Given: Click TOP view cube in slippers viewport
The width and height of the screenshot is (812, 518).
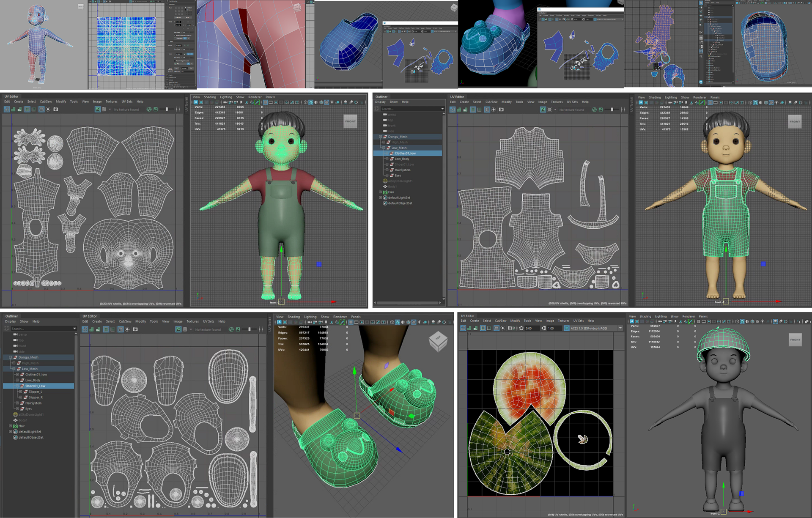Looking at the screenshot, I should [438, 341].
